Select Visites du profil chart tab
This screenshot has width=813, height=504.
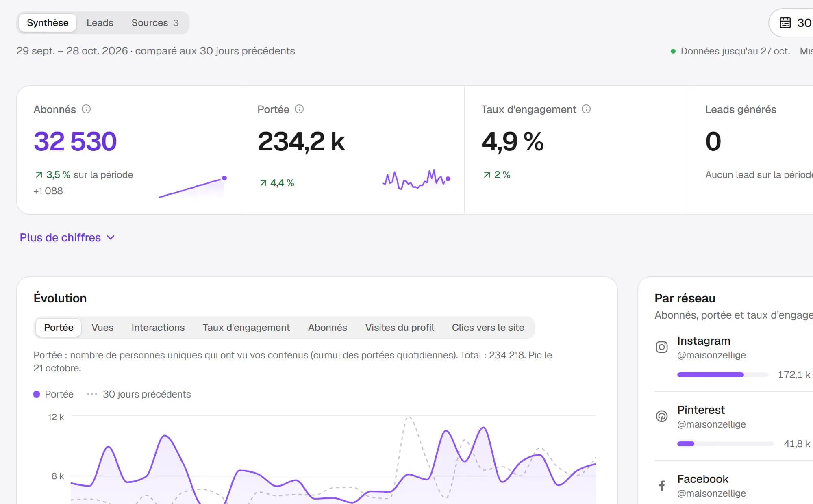coord(400,328)
